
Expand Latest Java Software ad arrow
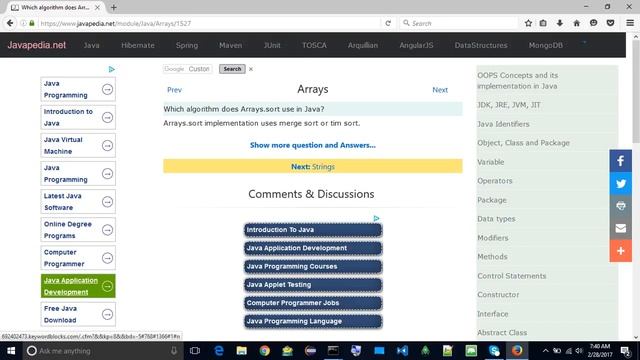107,202
